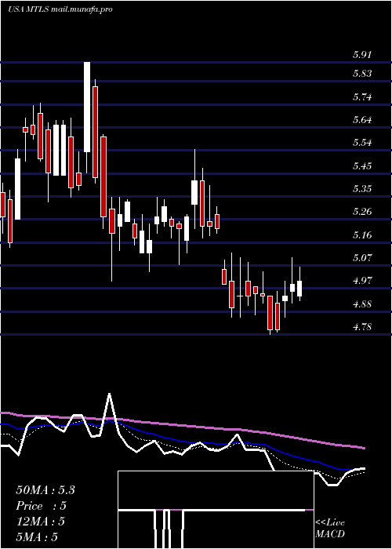This screenshot has height=549, width=392.
Task: Click the 5.64 price axis label
Action: point(362,120)
